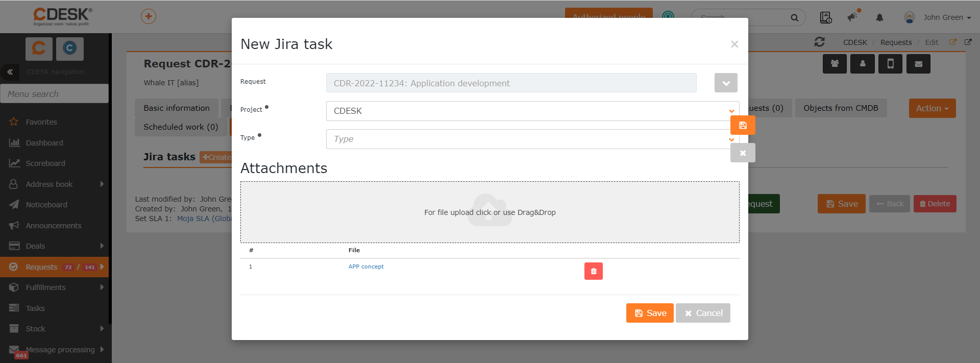Viewport: 980px width, 363px height.
Task: Click the single person icon button
Action: [863, 64]
